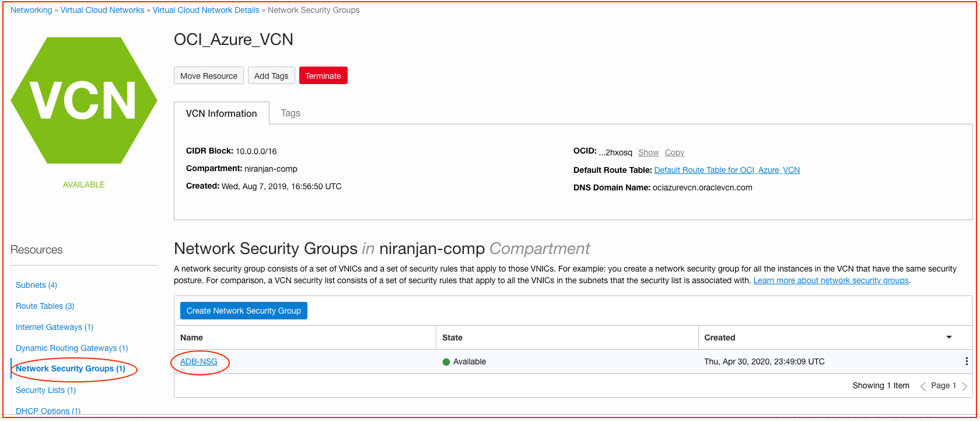This screenshot has width=980, height=421.
Task: Click the CIDR Block 10.0.0.0/16 value
Action: click(x=256, y=151)
